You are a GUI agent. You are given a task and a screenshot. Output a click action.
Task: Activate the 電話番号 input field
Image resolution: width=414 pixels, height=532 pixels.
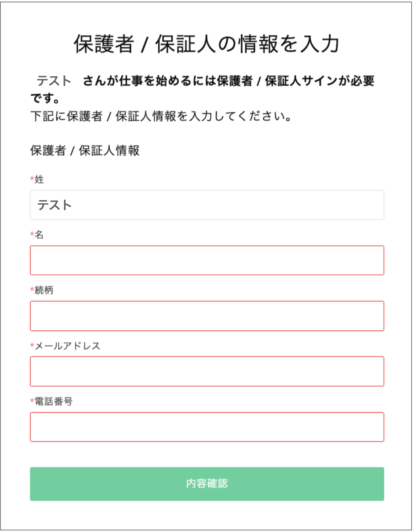207,427
